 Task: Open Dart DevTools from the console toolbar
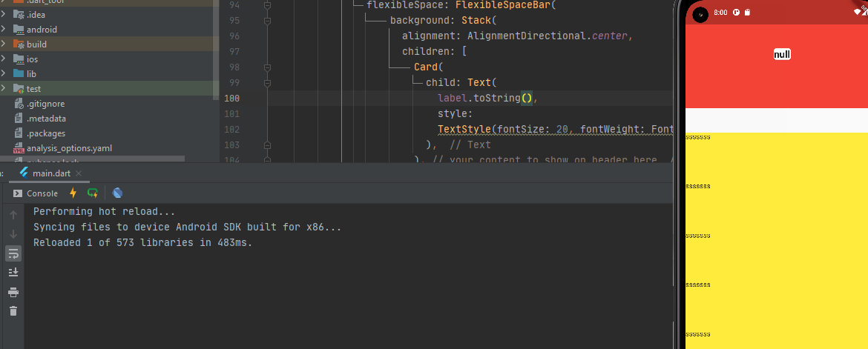click(117, 193)
